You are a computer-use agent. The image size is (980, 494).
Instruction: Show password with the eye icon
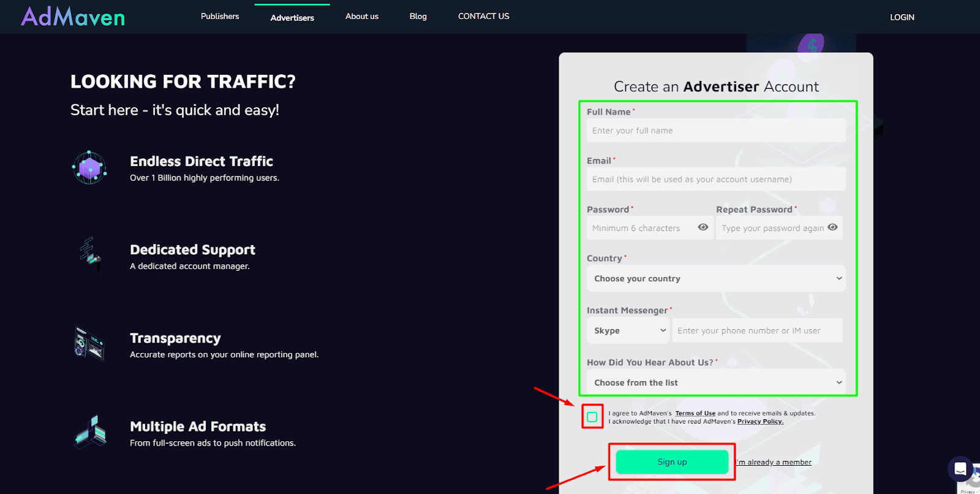click(703, 227)
